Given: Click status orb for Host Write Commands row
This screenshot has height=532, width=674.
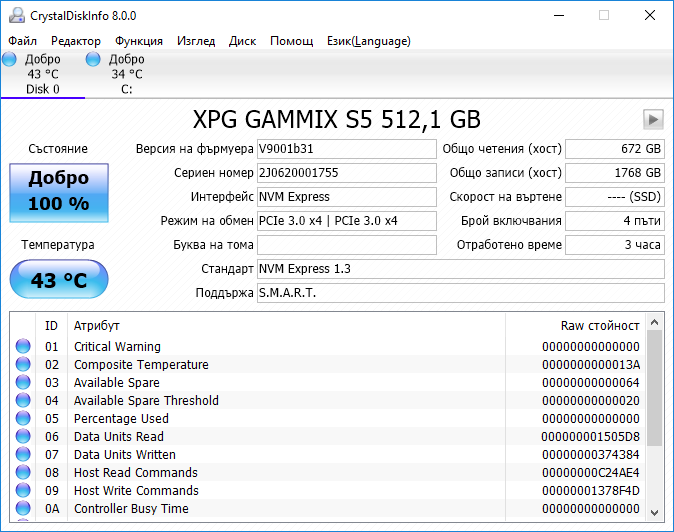Looking at the screenshot, I should (x=23, y=490).
